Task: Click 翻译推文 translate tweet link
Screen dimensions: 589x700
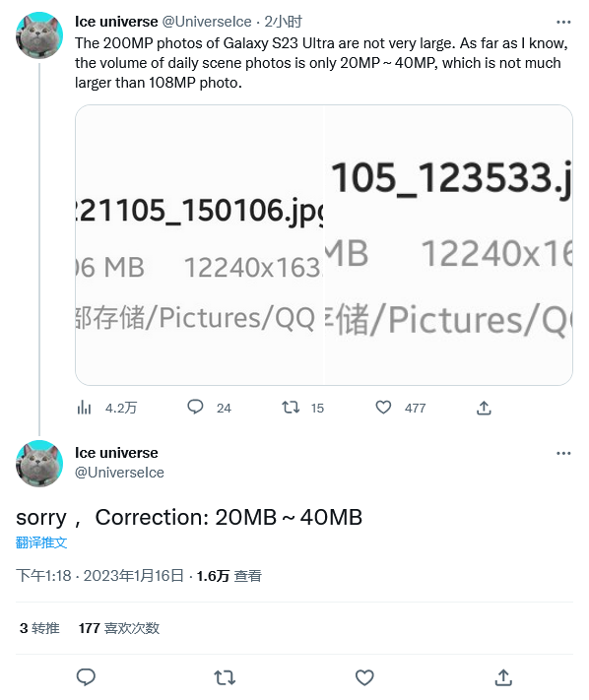Action: coord(41,542)
